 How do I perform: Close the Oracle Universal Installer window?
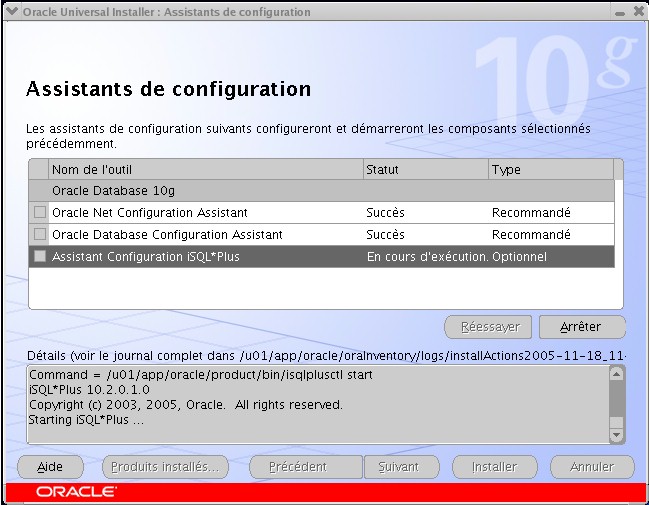[639, 12]
